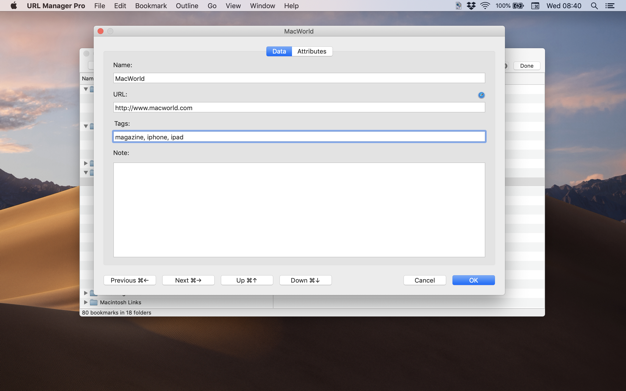Screen dimensions: 626x391
Task: Click the Tags field with magazine, iphone, ipad
Action: tap(299, 137)
